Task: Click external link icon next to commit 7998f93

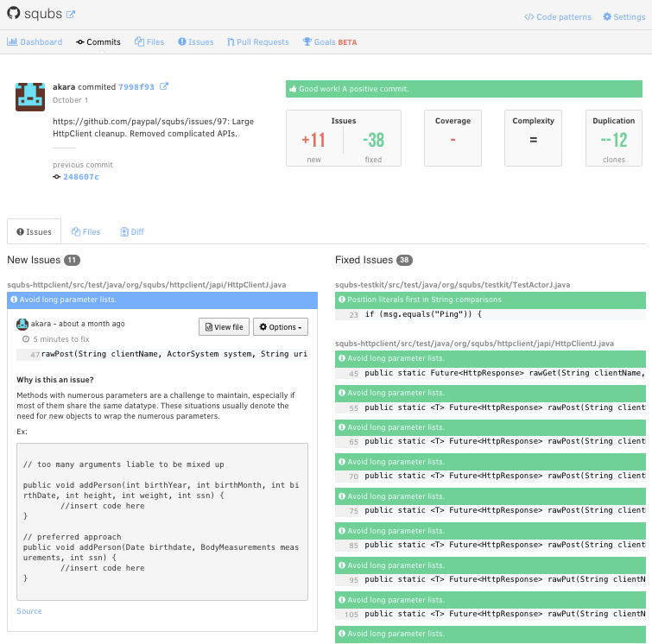Action: 164,86
